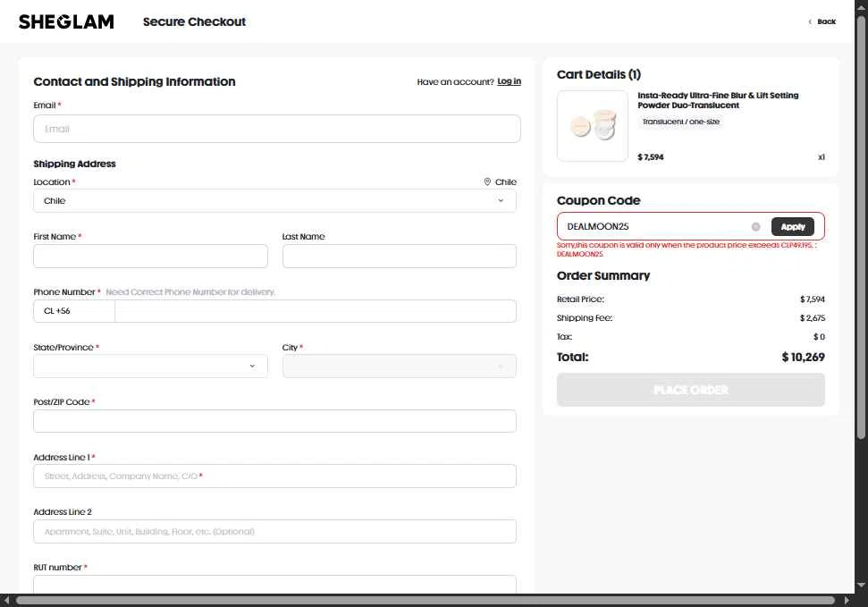The height and width of the screenshot is (607, 868).
Task: Click the x1 quantity label
Action: click(822, 156)
